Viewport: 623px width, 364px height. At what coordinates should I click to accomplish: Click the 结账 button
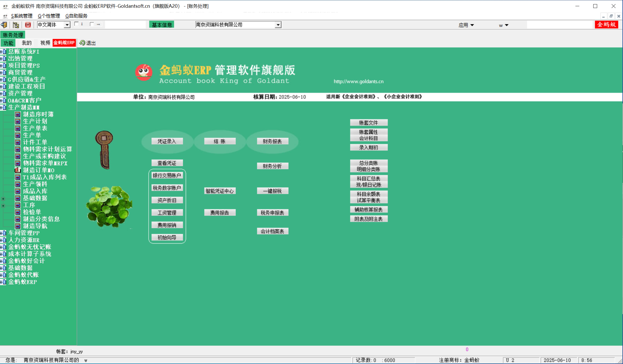[220, 141]
